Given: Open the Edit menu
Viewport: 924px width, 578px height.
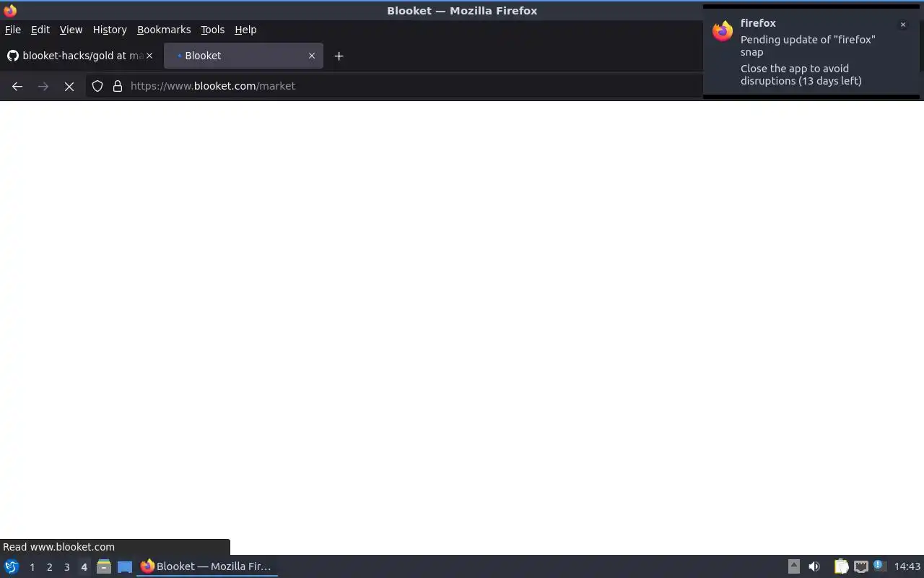Looking at the screenshot, I should (x=40, y=30).
